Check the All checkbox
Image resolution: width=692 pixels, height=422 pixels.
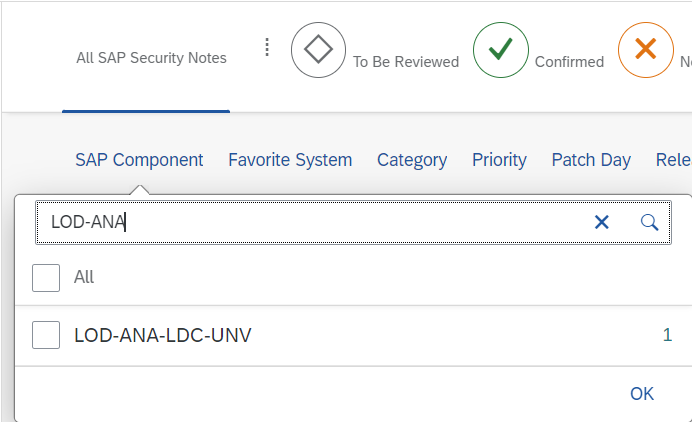point(46,278)
